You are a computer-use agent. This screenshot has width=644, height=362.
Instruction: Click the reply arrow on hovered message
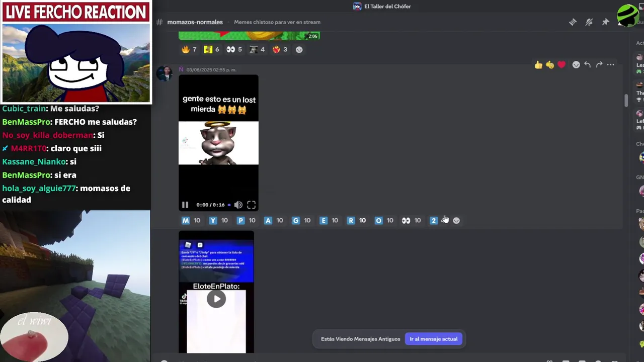click(x=587, y=65)
